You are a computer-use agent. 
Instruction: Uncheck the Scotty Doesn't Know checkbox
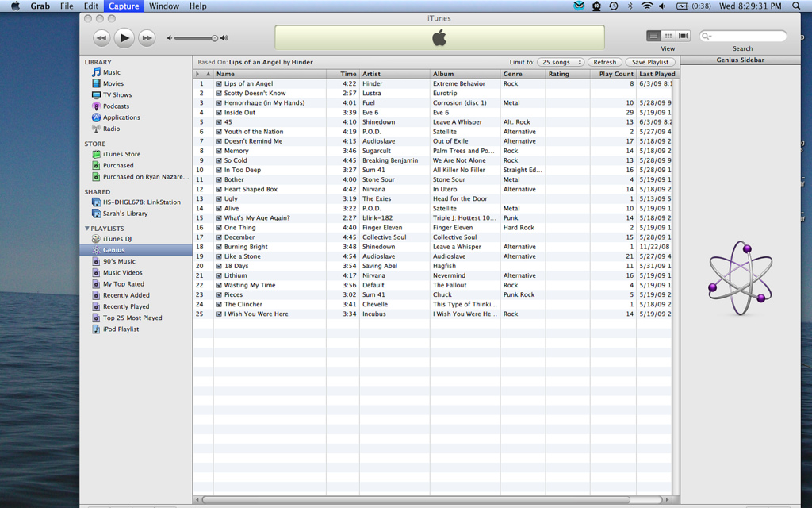coord(219,94)
